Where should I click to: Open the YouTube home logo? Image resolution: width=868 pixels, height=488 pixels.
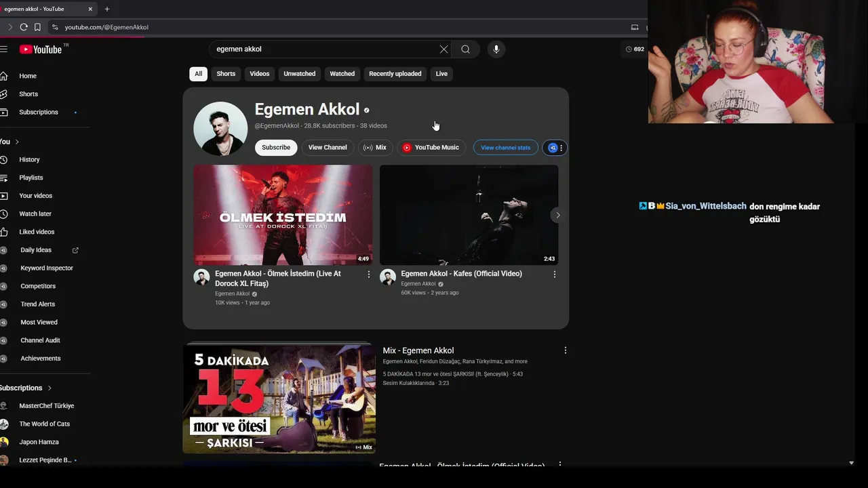(x=41, y=49)
